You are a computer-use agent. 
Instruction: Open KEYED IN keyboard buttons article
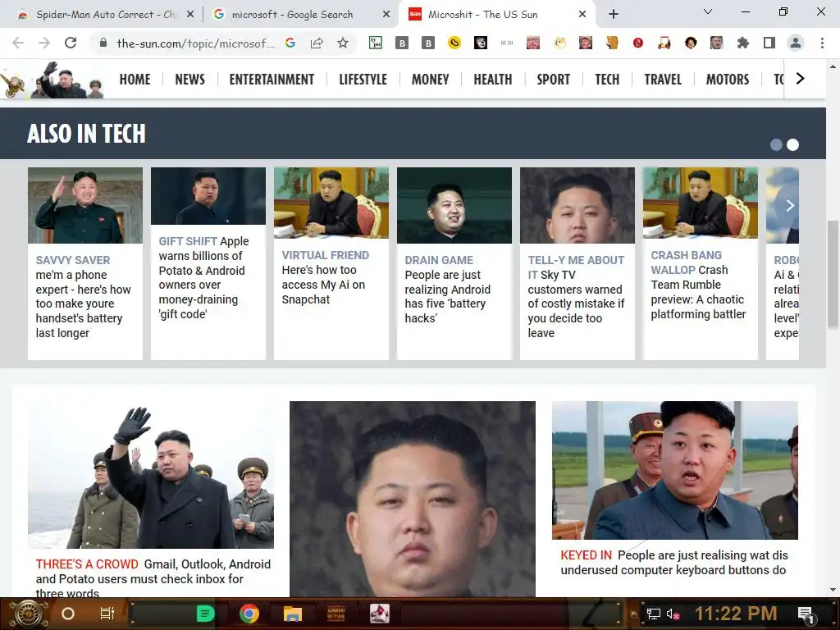tap(674, 563)
